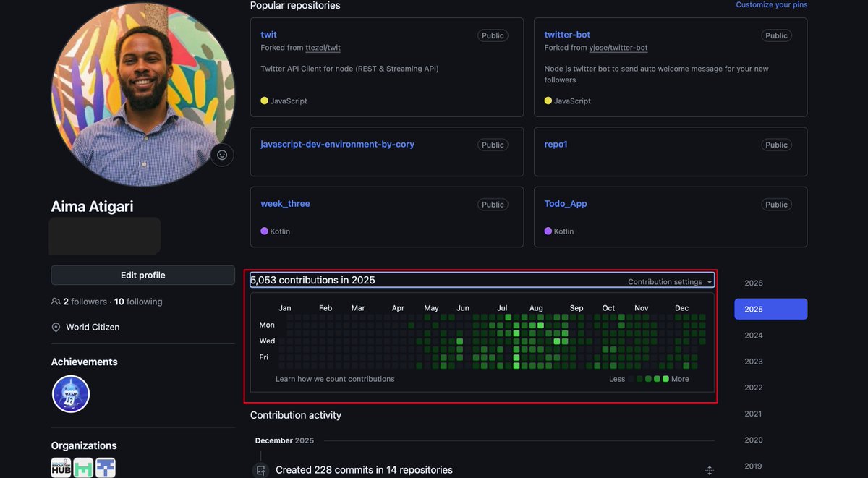868x478 pixels.
Task: Open the Contribution settings dropdown
Action: pyautogui.click(x=670, y=282)
